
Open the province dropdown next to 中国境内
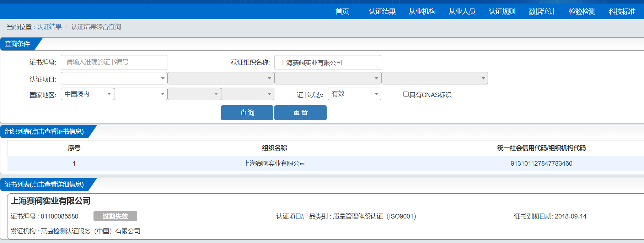pos(141,94)
